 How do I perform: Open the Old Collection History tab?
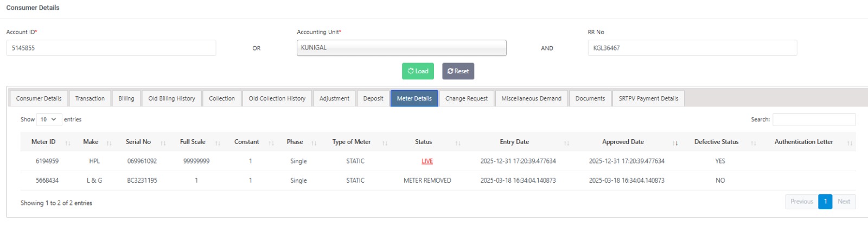pos(277,98)
